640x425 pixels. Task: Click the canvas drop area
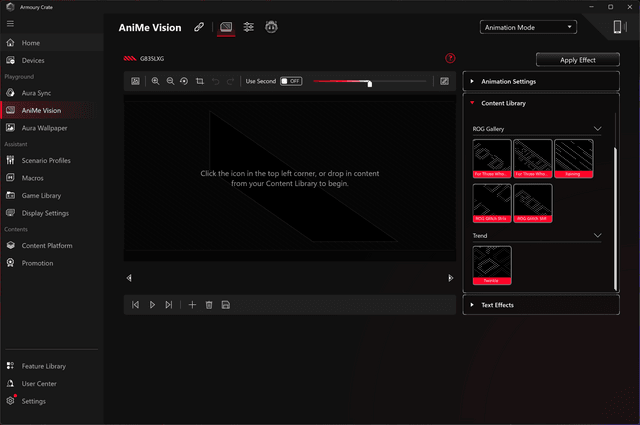coord(290,178)
